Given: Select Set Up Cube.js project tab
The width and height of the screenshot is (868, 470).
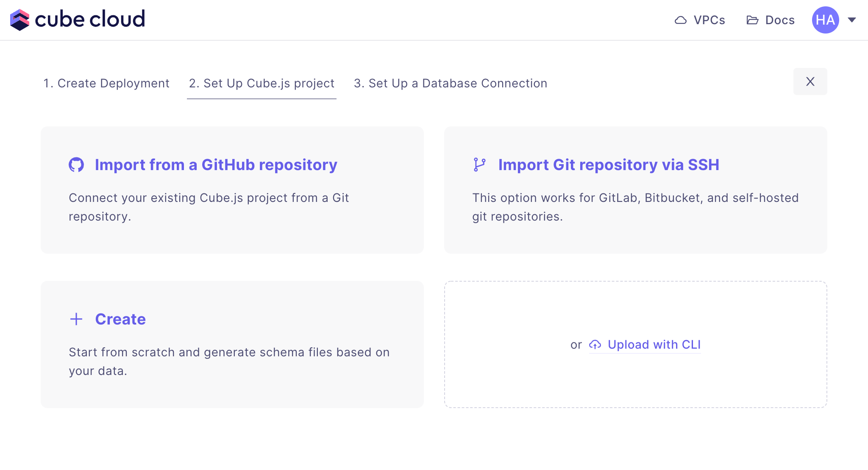Looking at the screenshot, I should pyautogui.click(x=262, y=83).
